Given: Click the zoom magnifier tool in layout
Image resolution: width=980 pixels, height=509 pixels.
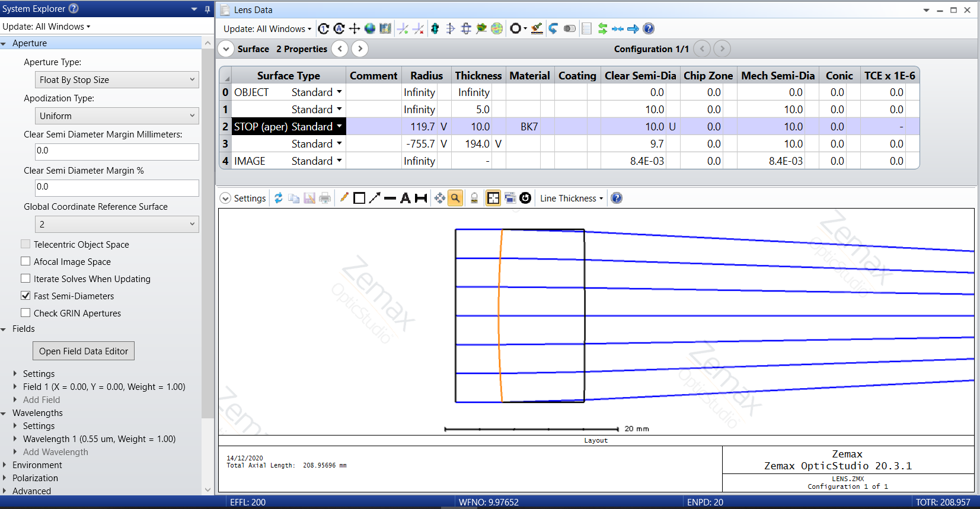Looking at the screenshot, I should (455, 198).
